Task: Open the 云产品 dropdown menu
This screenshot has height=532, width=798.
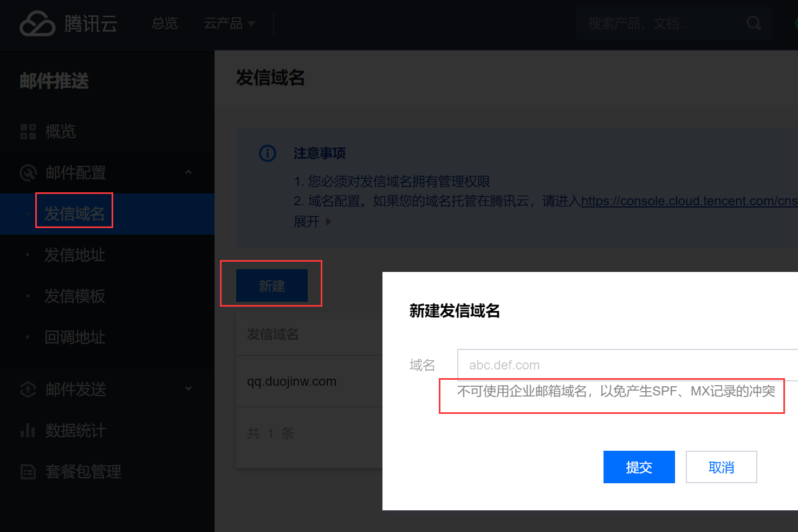Action: pos(229,23)
